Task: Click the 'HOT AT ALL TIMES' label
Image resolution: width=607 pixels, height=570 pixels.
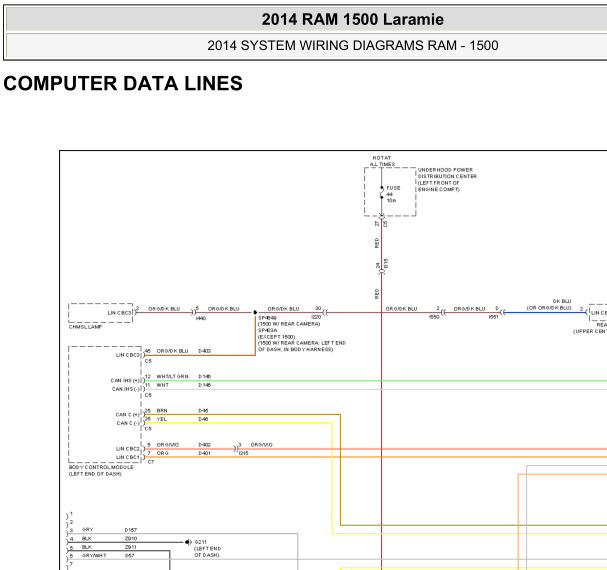Action: pos(382,161)
